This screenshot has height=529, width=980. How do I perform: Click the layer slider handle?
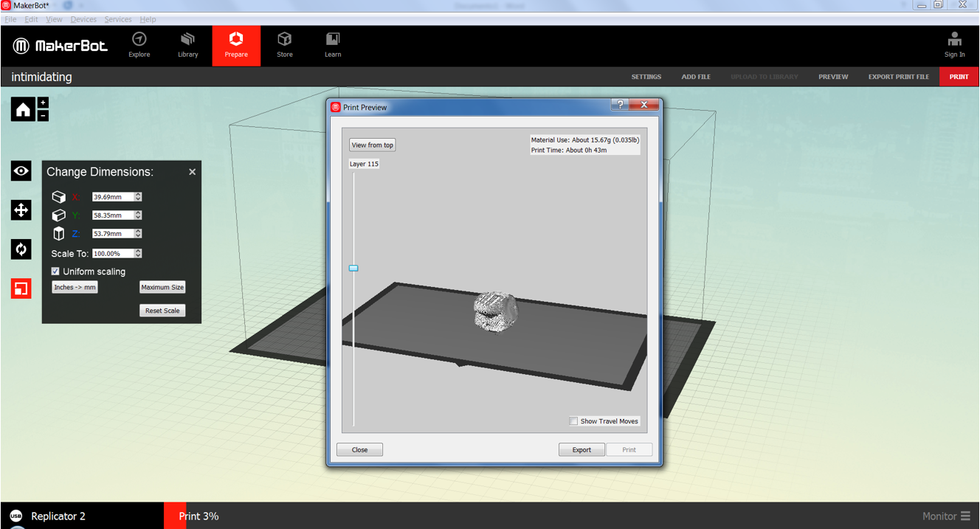pos(353,268)
